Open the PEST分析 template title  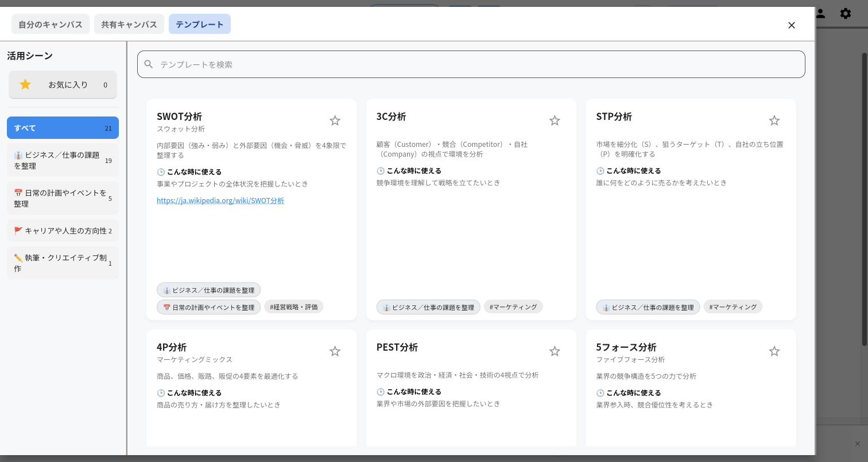[x=397, y=347]
